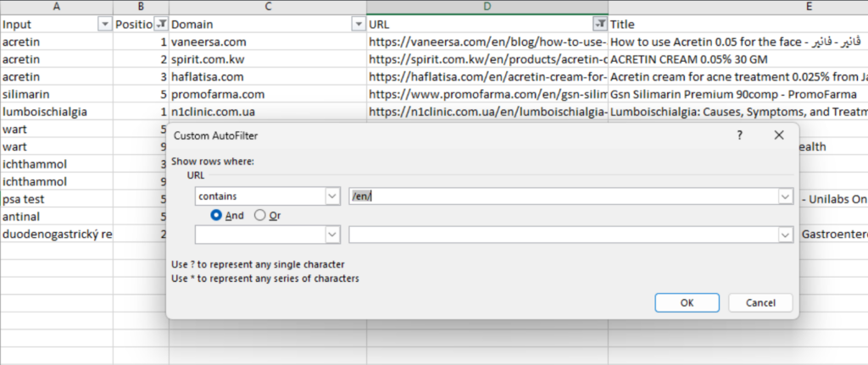
Task: Open the empty second operator dropdown
Action: pos(331,235)
